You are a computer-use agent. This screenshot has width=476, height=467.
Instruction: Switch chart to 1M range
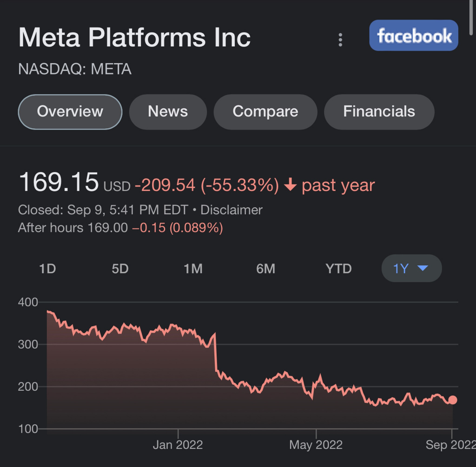pos(193,269)
